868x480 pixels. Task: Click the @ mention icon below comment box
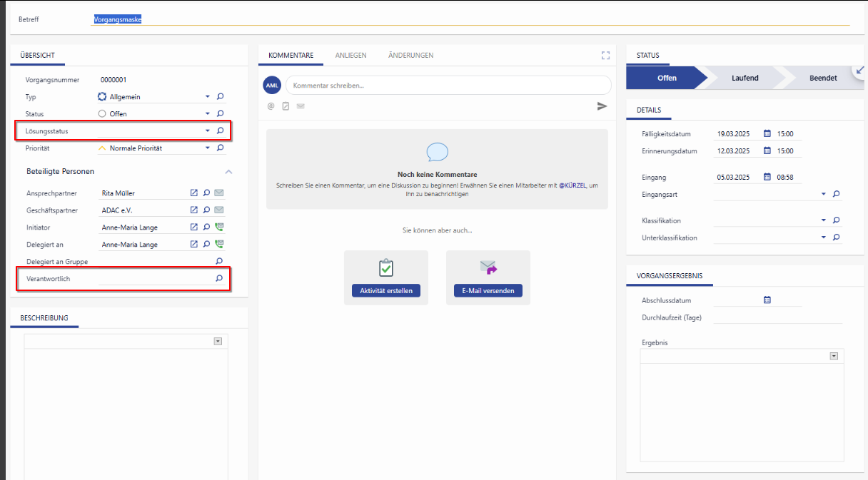(x=271, y=106)
